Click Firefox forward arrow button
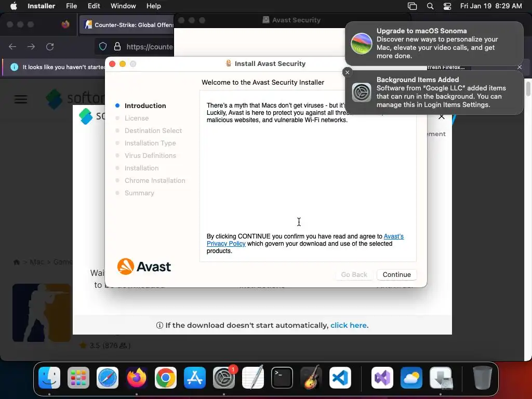This screenshot has height=399, width=532. pyautogui.click(x=31, y=46)
